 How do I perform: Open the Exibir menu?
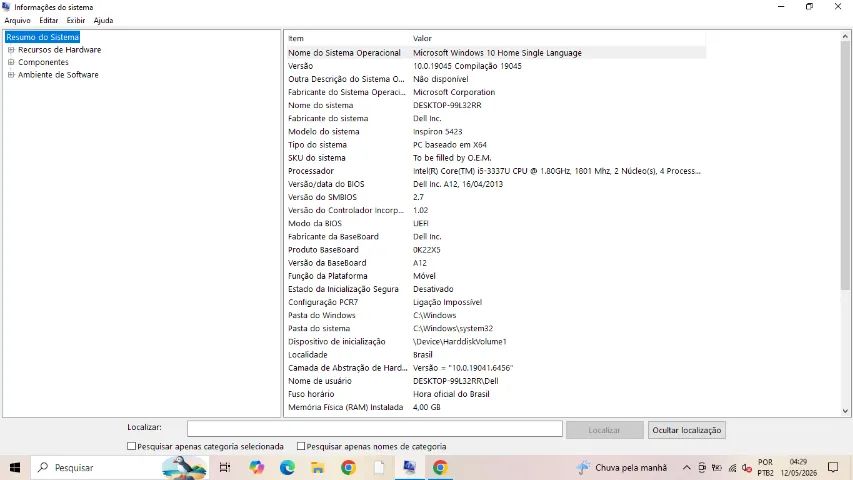click(76, 20)
